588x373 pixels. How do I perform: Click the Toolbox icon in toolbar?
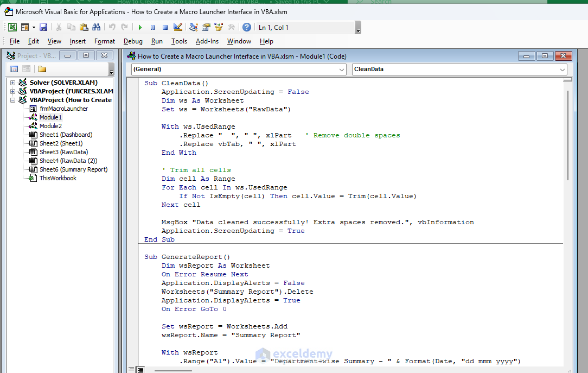[x=232, y=27]
